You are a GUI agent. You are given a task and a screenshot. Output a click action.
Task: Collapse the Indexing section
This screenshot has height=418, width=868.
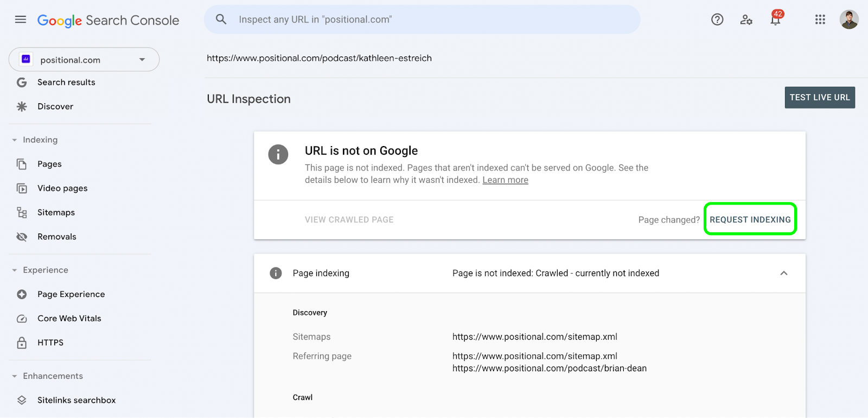(15, 140)
